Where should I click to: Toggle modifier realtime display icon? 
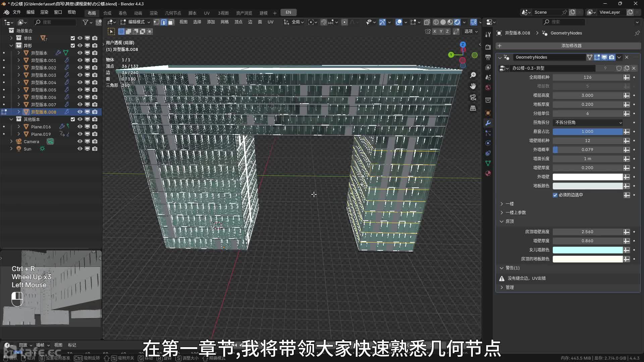pyautogui.click(x=604, y=57)
